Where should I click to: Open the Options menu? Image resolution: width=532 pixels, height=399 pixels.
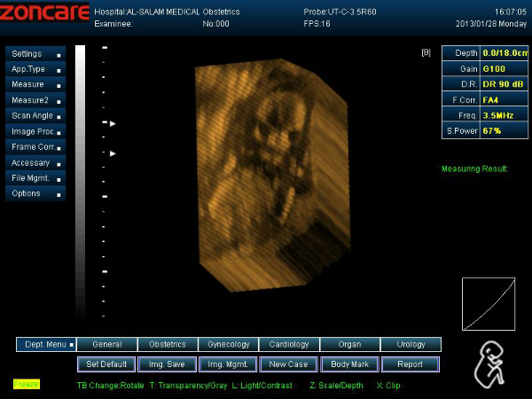(x=35, y=193)
